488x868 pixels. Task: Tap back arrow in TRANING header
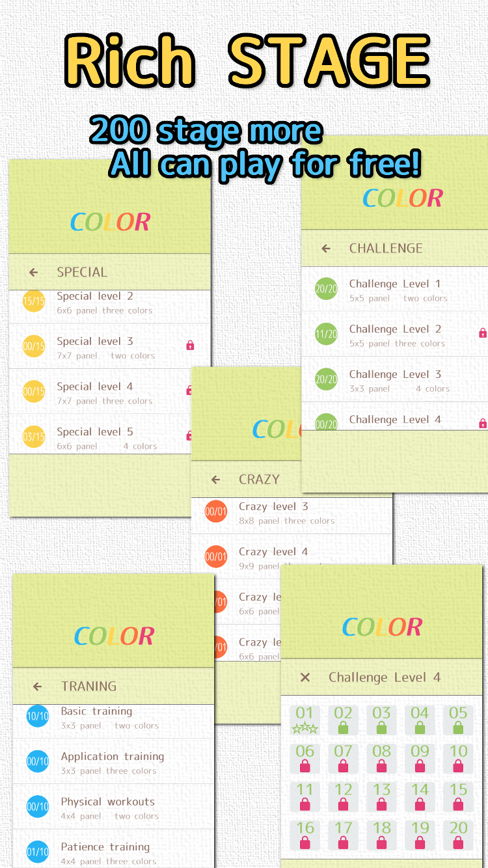pos(37,686)
